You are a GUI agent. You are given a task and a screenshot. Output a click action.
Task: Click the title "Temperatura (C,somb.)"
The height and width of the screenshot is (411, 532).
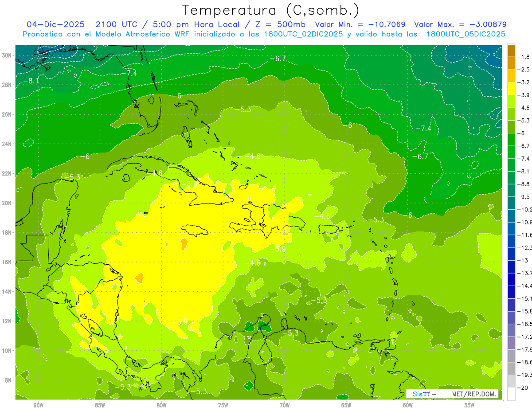271,11
